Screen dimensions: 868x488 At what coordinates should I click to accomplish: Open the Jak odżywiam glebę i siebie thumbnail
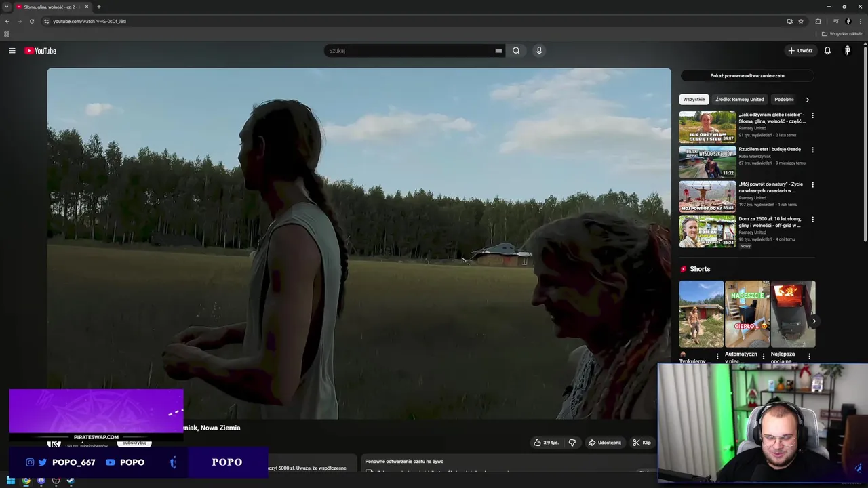(x=707, y=127)
